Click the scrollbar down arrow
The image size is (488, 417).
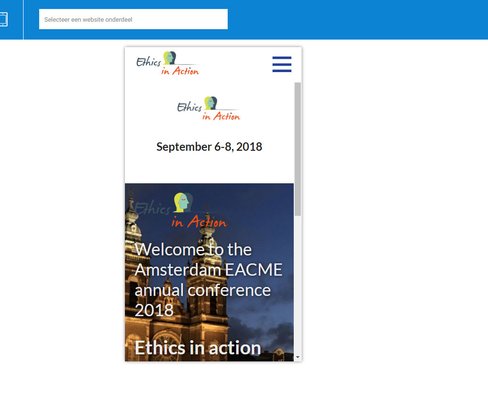298,357
